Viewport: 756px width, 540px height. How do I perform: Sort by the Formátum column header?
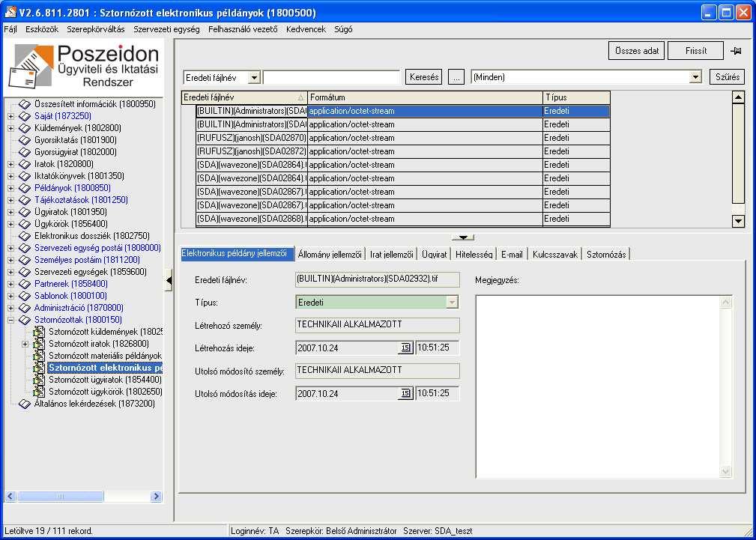point(425,97)
